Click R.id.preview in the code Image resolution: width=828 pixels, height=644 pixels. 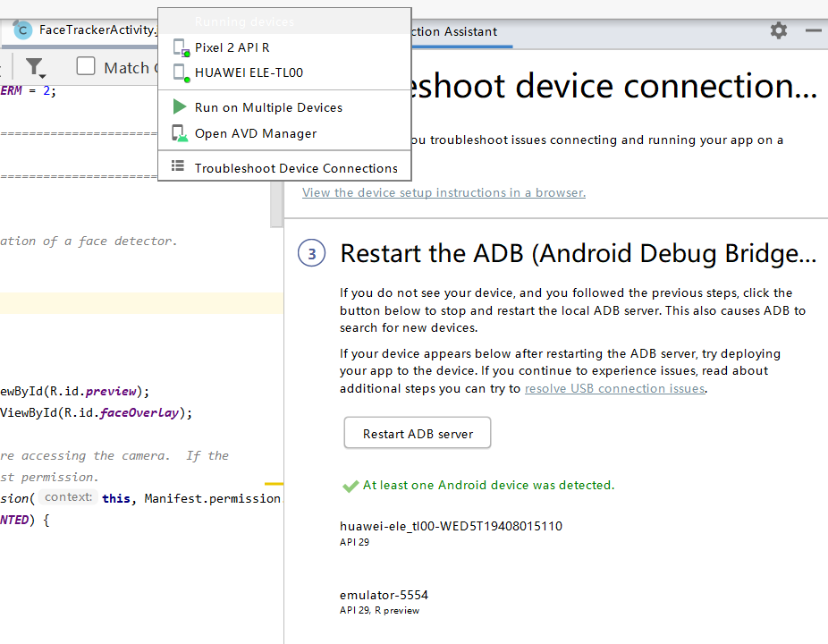click(x=92, y=392)
